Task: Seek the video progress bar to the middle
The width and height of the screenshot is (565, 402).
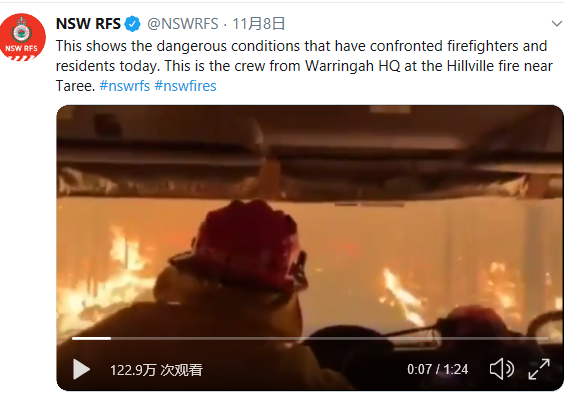Action: pos(310,338)
